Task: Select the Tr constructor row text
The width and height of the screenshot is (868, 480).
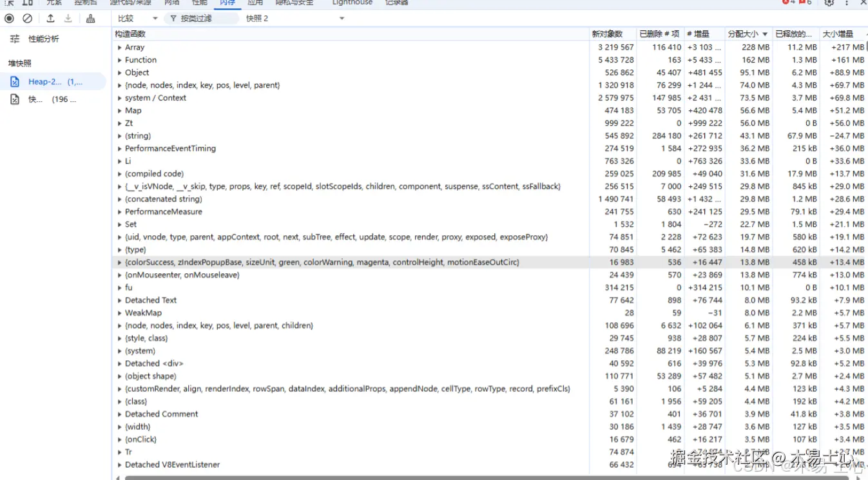Action: coord(129,452)
